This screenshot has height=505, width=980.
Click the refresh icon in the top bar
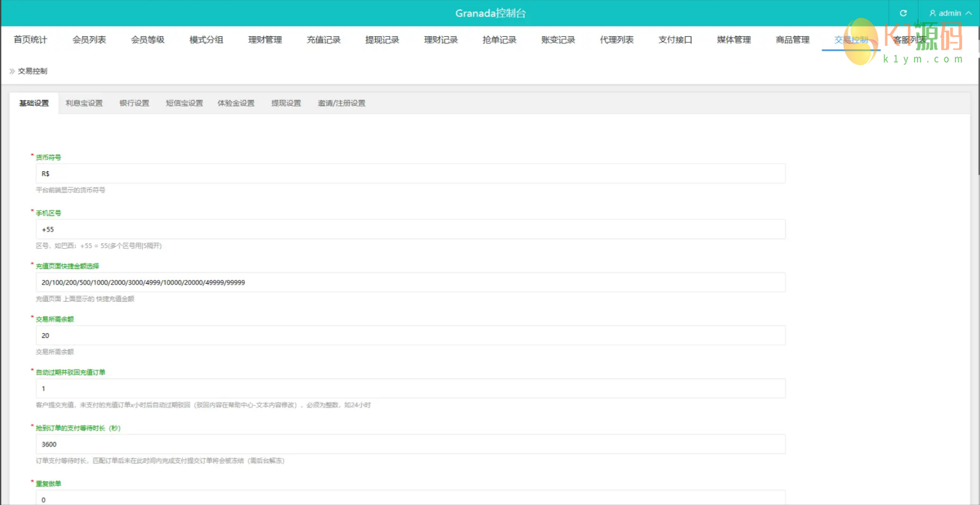pos(903,13)
